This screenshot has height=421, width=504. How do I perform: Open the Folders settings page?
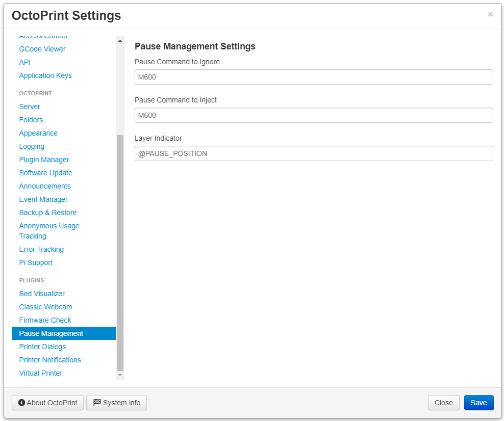point(31,120)
